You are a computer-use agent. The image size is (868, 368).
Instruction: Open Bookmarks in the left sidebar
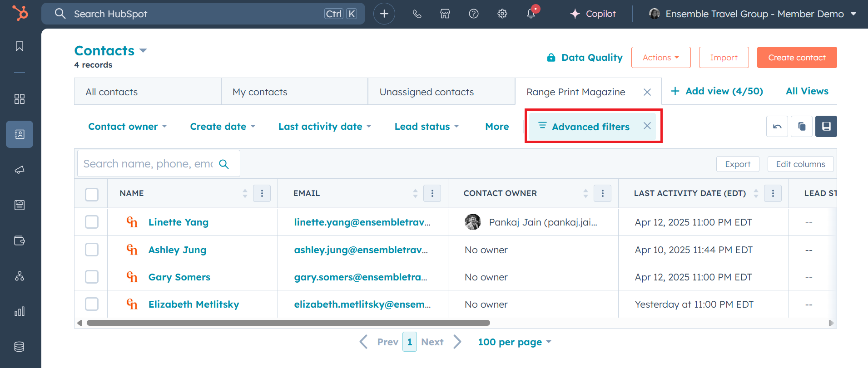(x=20, y=46)
